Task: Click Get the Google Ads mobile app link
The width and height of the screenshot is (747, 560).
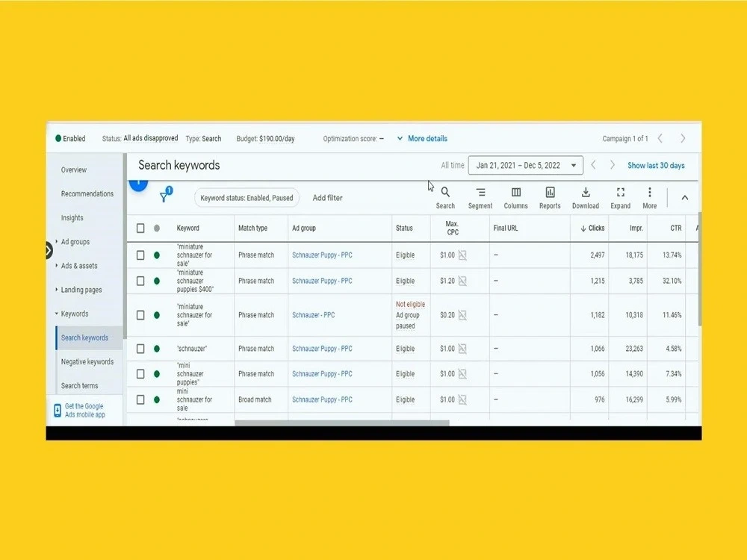Action: [x=85, y=411]
